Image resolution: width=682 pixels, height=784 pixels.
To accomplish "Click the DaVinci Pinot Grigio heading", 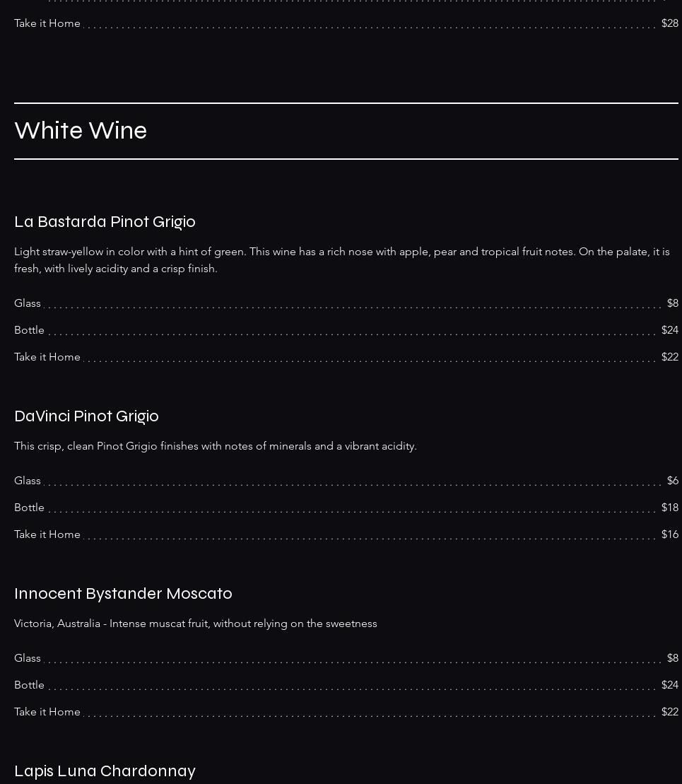I will coord(86,416).
